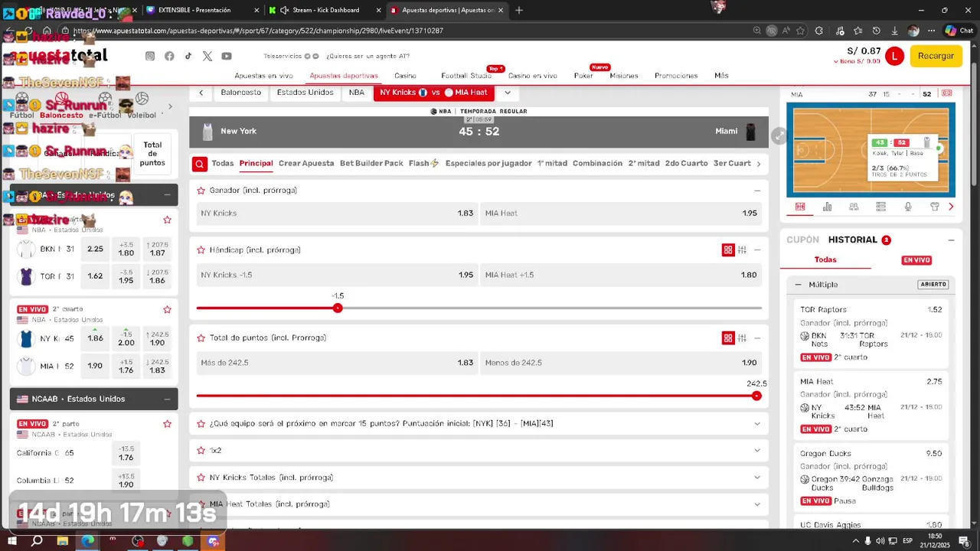Click the scoreboard icon next to MIA score

pos(947,93)
